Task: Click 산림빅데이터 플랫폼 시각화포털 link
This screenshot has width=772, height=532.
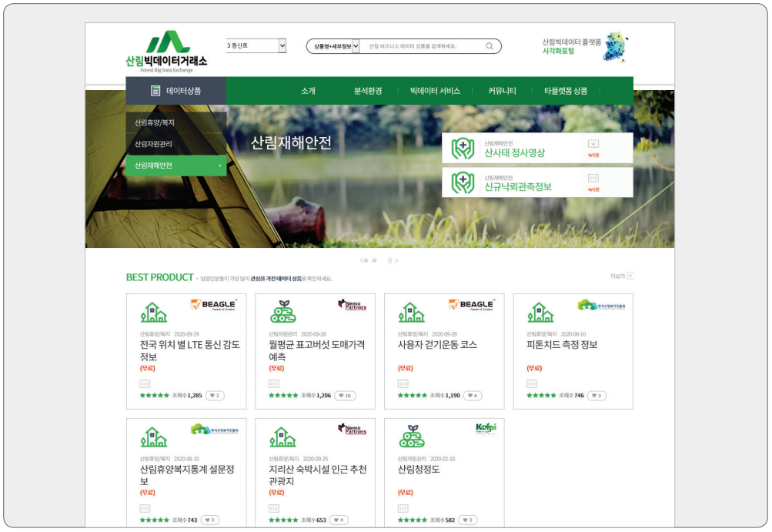Action: [x=572, y=46]
